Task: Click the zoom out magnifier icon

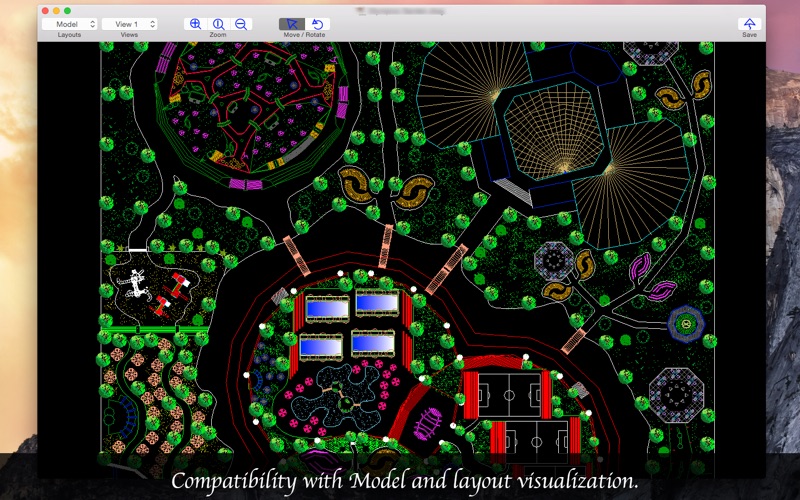Action: tap(241, 24)
